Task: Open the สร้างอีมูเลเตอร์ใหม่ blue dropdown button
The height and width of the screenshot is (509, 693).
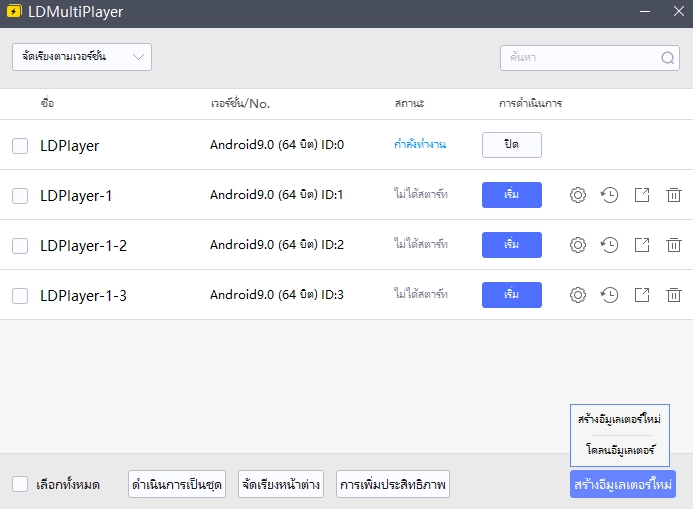Action: tap(623, 485)
